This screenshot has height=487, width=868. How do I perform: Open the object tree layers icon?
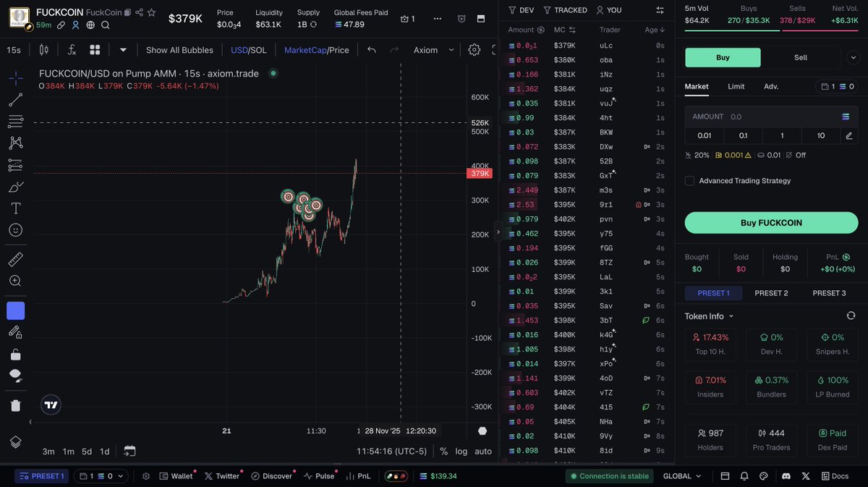click(15, 442)
